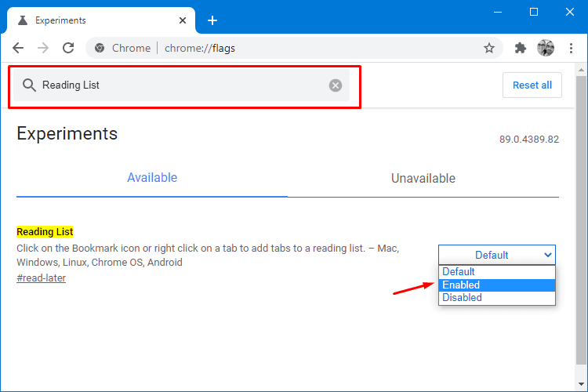Viewport: 588px width, 392px height.
Task: Click the Experiments heading
Action: pos(67,133)
